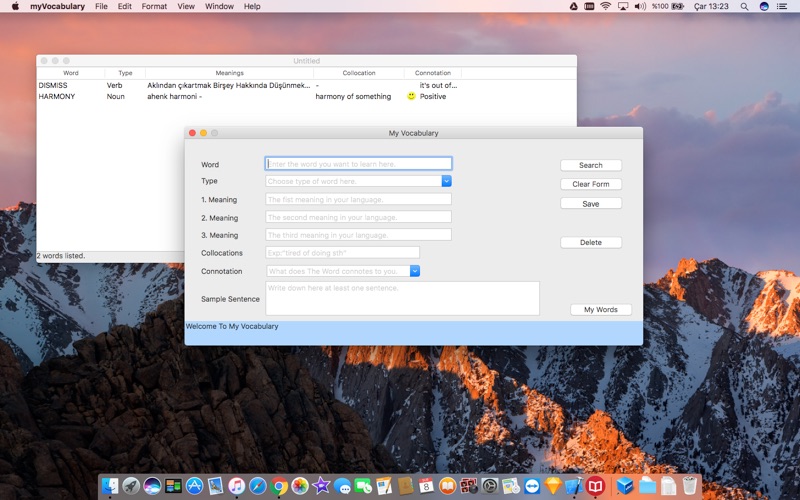Image resolution: width=800 pixels, height=500 pixels.
Task: Open the Format menu
Action: point(154,7)
